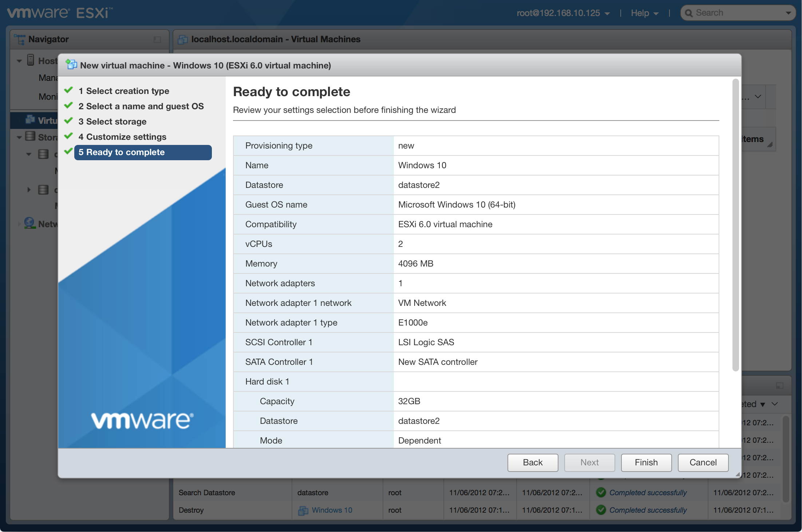Click the New SATA controller value
Viewport: 802px width, 532px height.
(x=438, y=362)
